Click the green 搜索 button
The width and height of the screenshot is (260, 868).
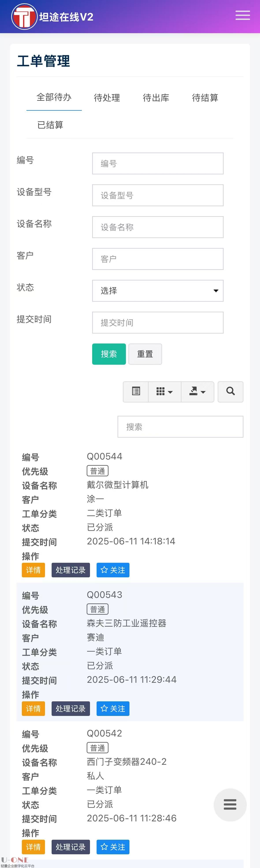pyautogui.click(x=109, y=354)
